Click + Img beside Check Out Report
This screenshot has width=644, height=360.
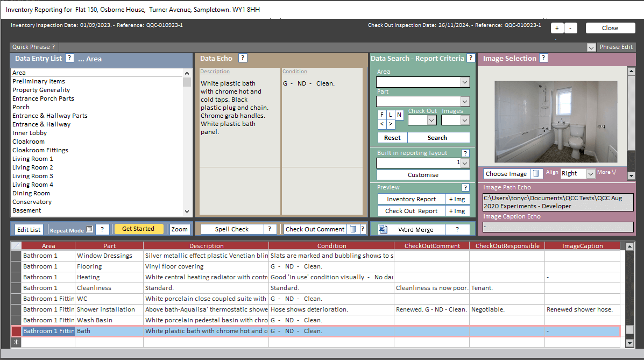click(x=457, y=211)
